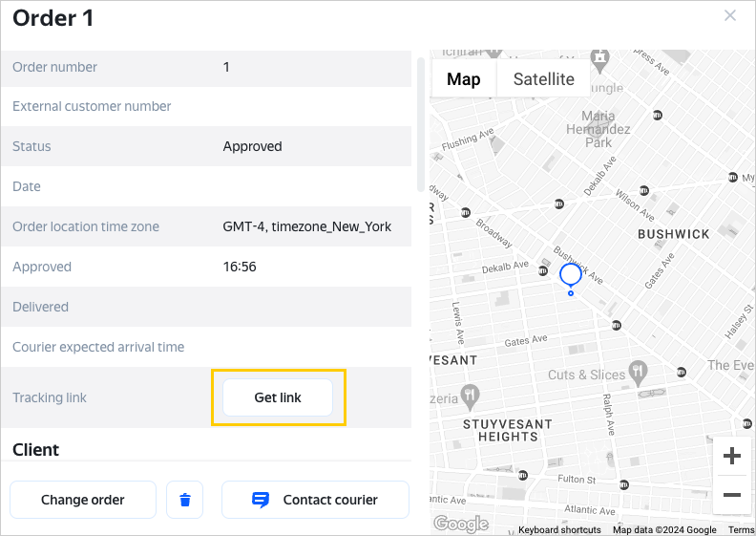Select the Map view tab

pos(464,79)
